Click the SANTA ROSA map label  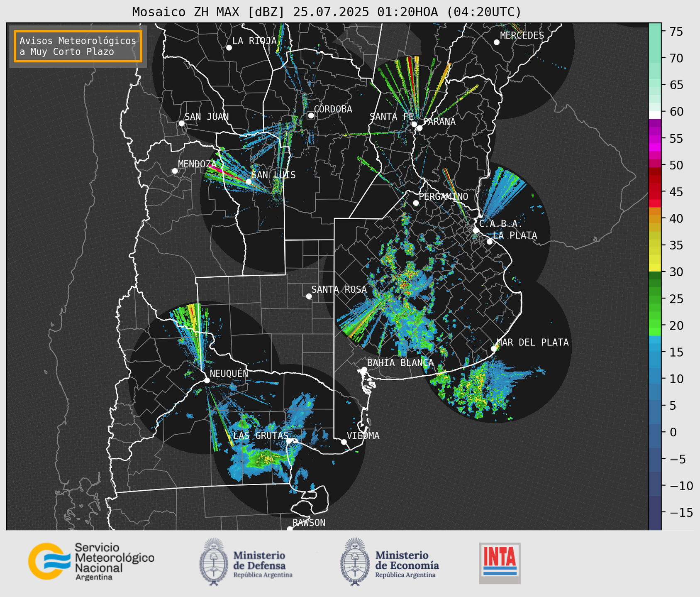pyautogui.click(x=339, y=289)
